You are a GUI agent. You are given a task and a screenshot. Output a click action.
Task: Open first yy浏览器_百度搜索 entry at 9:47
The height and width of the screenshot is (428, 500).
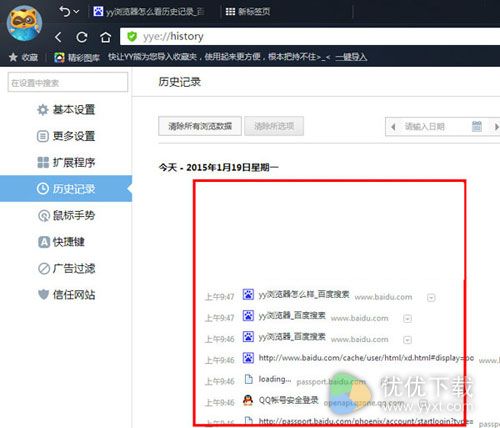(292, 316)
